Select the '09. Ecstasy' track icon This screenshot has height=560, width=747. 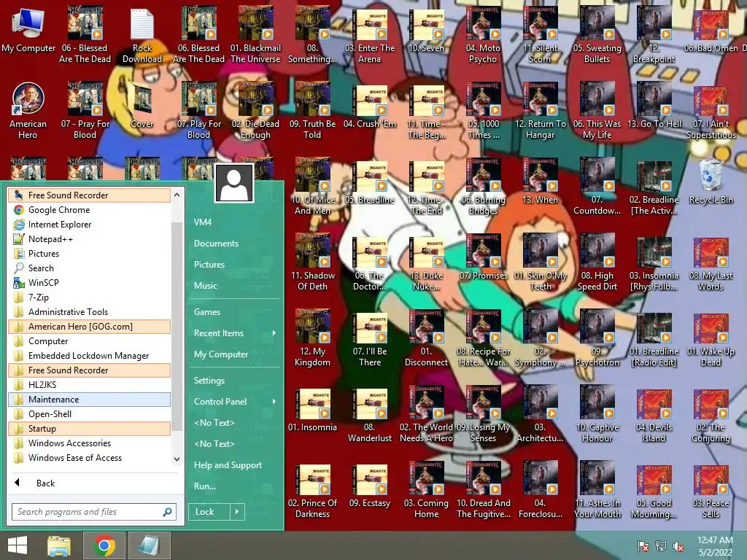(370, 485)
